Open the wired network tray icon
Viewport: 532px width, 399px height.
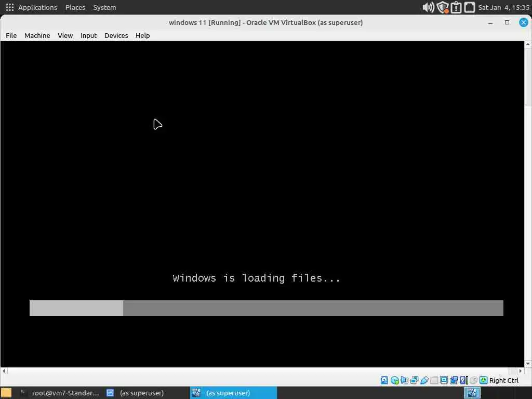click(x=470, y=7)
